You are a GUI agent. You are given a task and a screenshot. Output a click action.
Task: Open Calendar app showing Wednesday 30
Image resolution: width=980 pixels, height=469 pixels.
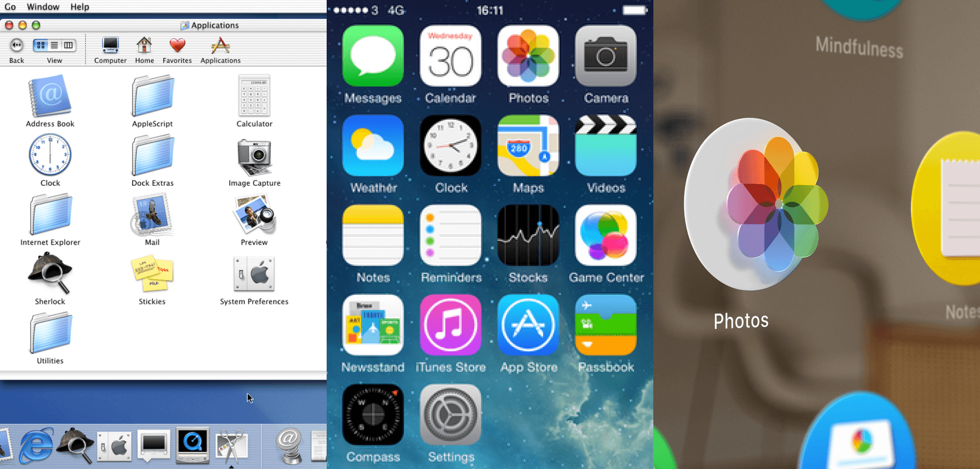pyautogui.click(x=451, y=56)
